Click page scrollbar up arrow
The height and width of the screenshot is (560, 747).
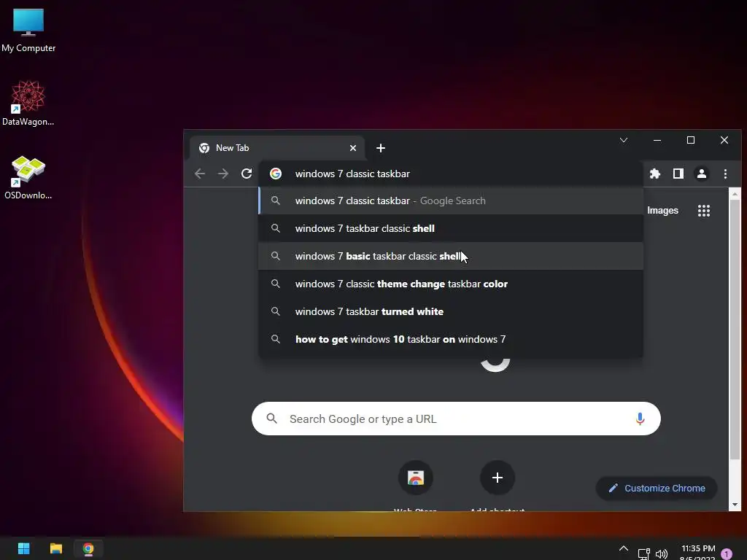click(x=735, y=194)
